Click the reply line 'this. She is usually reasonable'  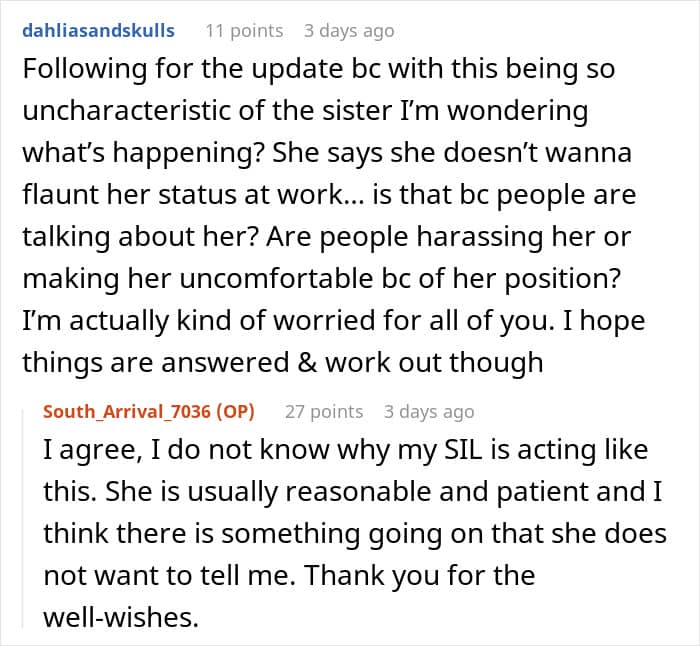(353, 492)
